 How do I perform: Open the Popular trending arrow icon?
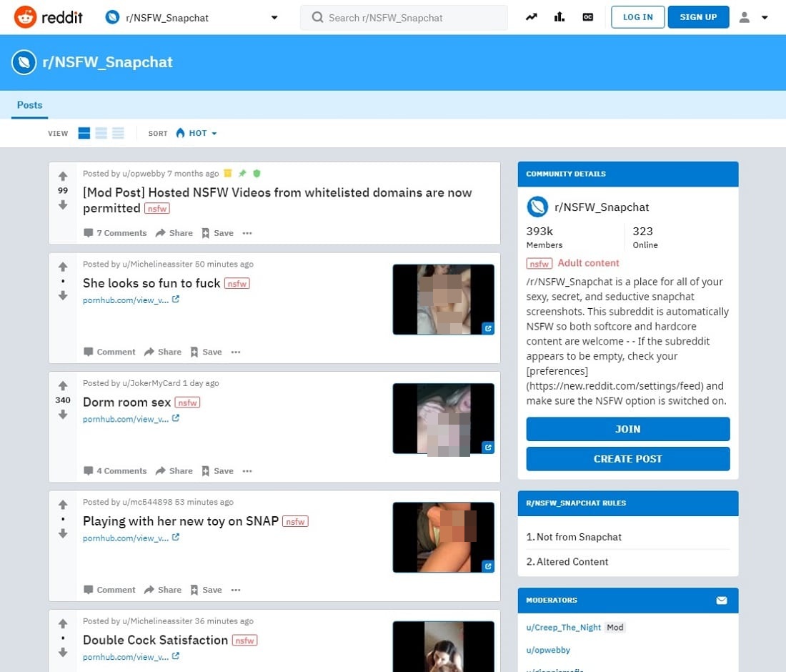(531, 17)
